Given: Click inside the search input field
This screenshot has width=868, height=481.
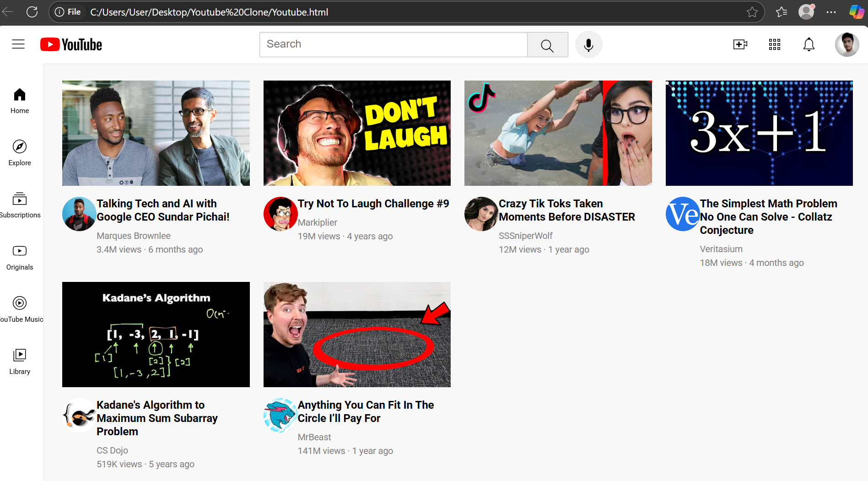Looking at the screenshot, I should pyautogui.click(x=393, y=44).
